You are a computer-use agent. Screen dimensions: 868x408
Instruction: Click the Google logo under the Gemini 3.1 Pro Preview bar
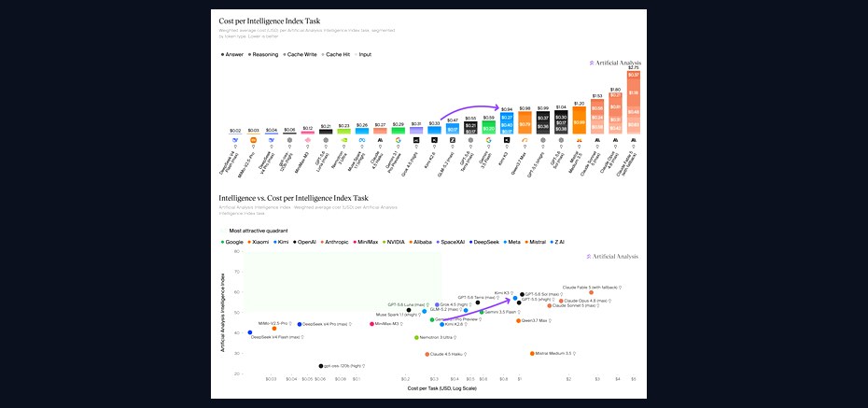click(x=398, y=140)
